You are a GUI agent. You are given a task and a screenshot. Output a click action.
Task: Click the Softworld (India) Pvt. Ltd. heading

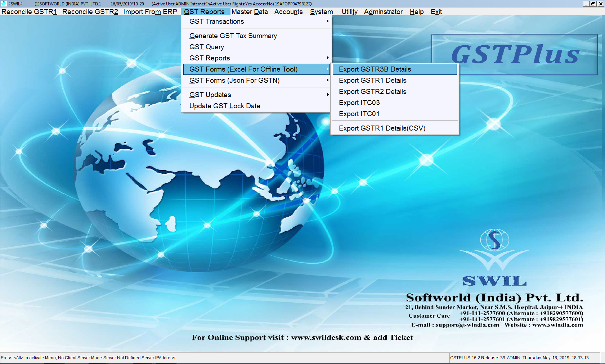494,297
